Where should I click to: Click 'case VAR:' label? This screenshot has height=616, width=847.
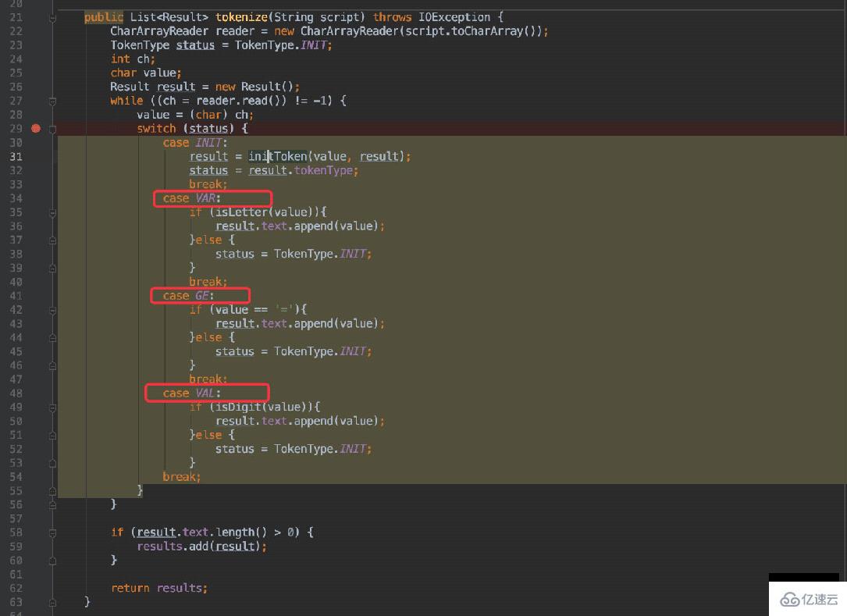(x=192, y=198)
